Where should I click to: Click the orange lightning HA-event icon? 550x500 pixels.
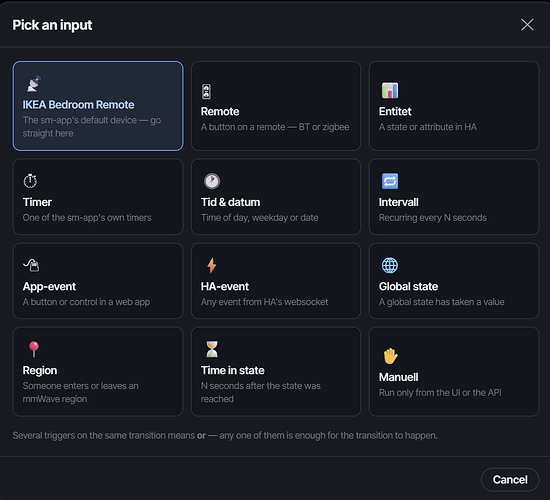coord(212,265)
